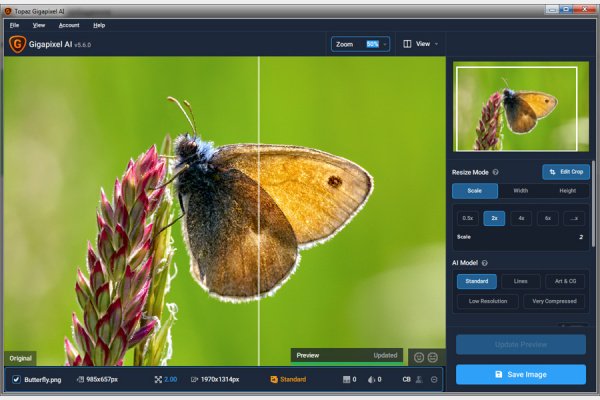Open the File menu

point(15,25)
